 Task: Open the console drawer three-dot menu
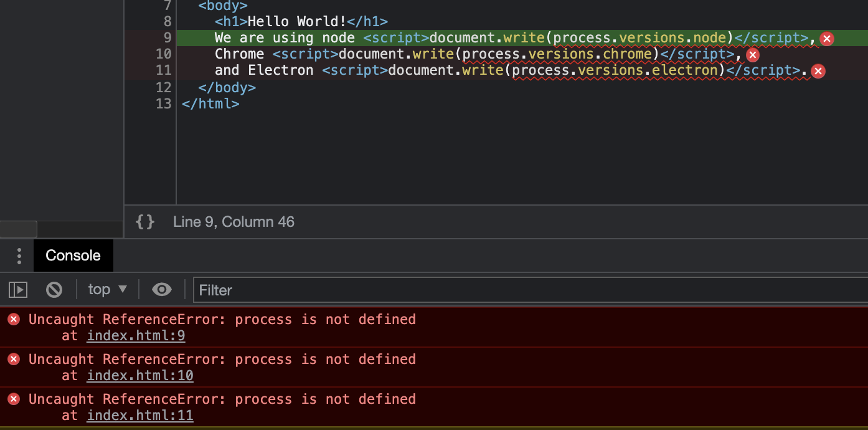19,256
